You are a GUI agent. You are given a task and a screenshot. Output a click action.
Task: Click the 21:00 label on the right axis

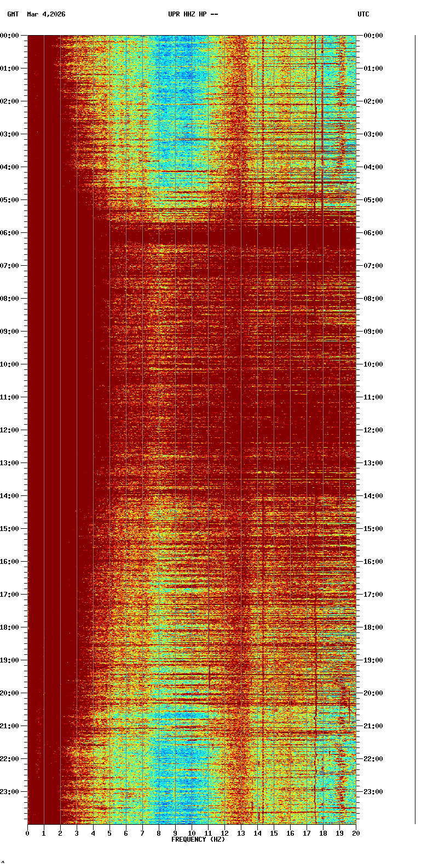373,726
